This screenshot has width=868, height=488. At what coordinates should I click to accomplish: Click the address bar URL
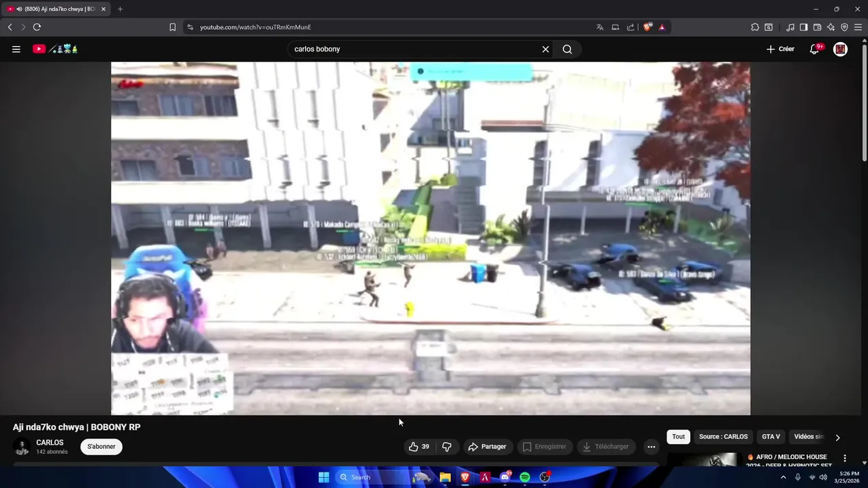(x=256, y=27)
